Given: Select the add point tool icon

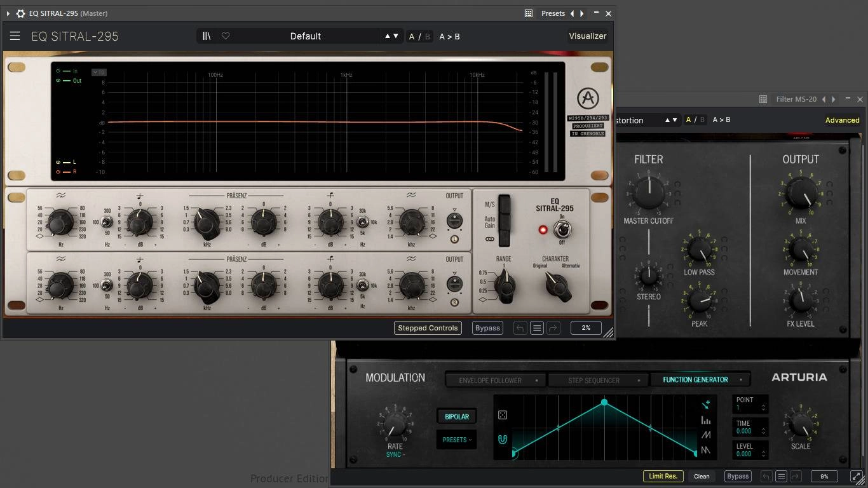Looking at the screenshot, I should [x=706, y=404].
